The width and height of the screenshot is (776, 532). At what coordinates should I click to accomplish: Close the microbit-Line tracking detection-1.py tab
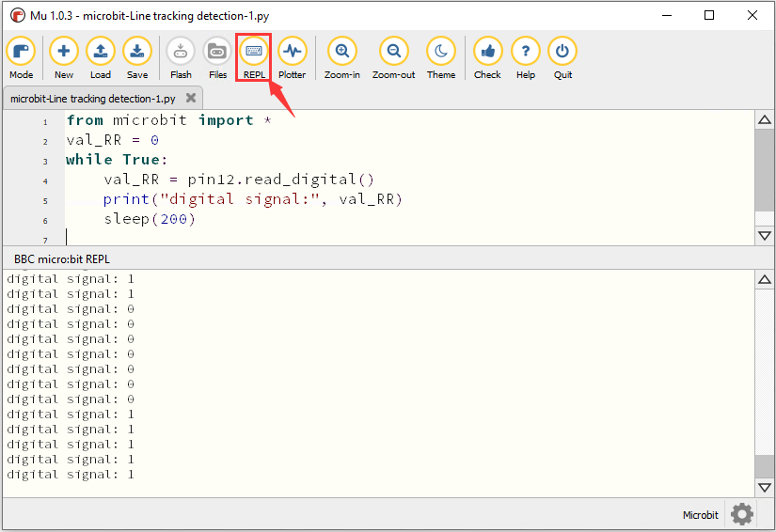pos(191,98)
